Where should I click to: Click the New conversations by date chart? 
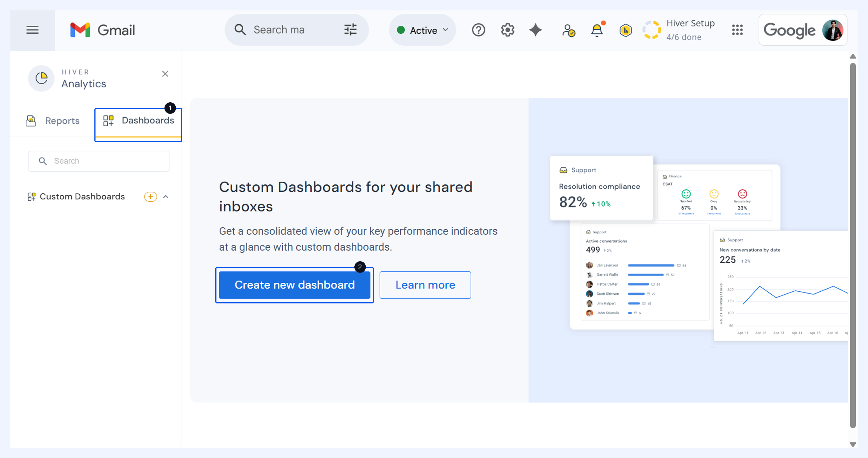click(x=781, y=286)
